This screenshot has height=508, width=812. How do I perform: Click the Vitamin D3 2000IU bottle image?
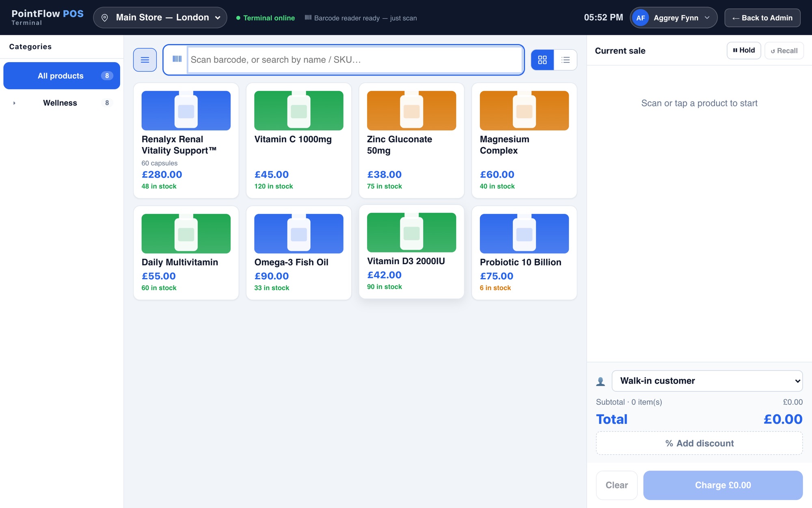pyautogui.click(x=411, y=232)
